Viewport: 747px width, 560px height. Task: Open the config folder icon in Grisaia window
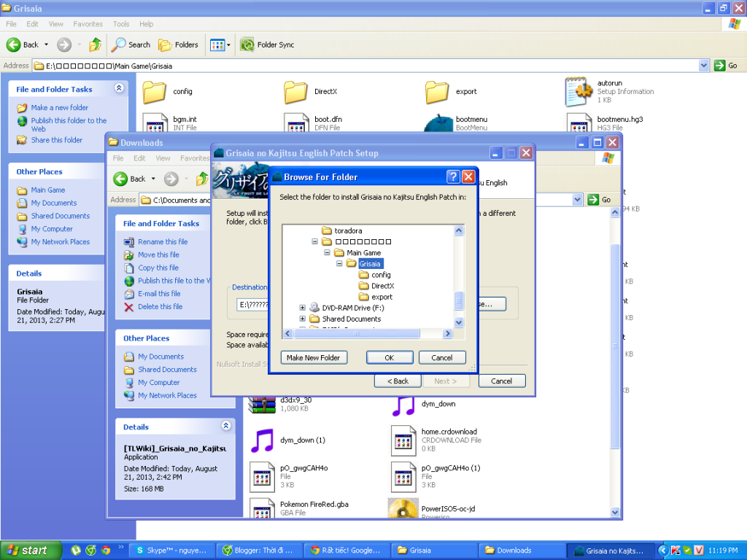154,92
